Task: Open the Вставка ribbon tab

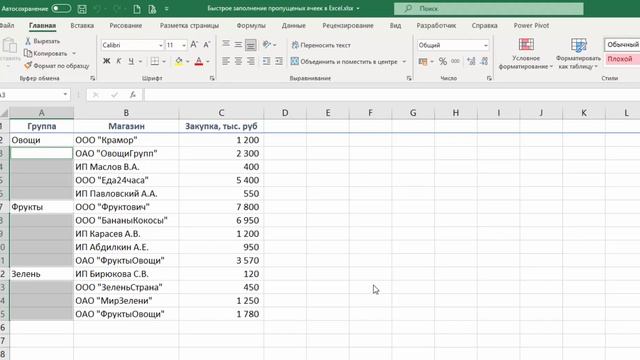Action: [82, 26]
